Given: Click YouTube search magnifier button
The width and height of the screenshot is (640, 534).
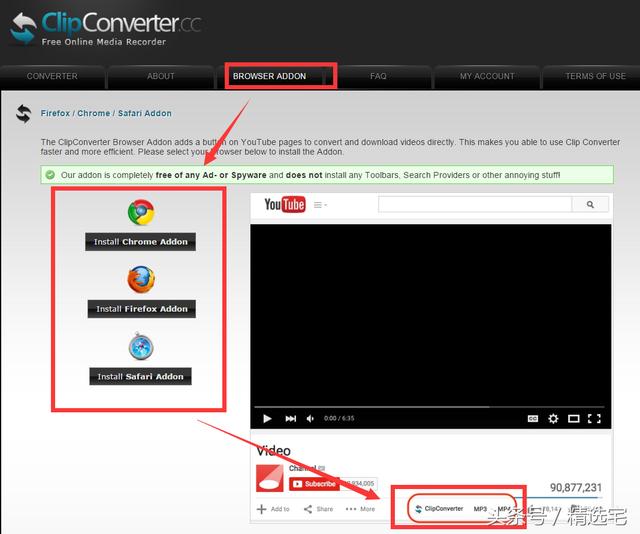Looking at the screenshot, I should point(590,204).
